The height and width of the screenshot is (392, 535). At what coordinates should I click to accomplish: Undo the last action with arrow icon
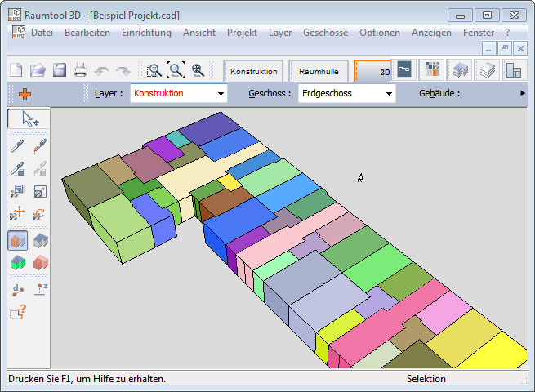(101, 71)
